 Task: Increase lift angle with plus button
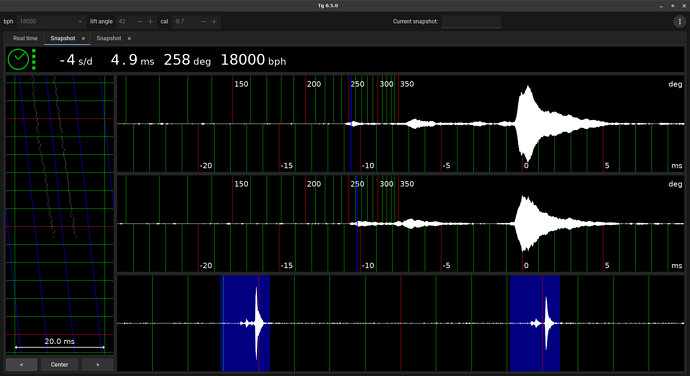[150, 22]
